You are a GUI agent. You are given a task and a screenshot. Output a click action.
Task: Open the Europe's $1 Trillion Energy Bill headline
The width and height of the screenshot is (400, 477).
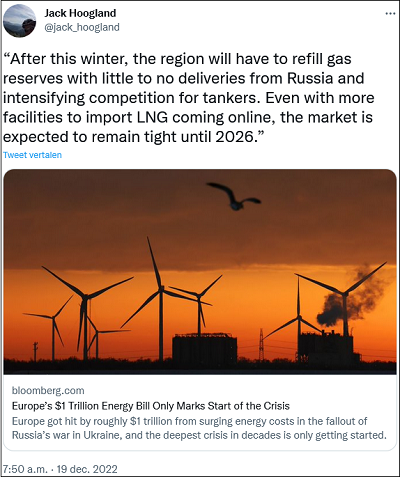(x=151, y=406)
